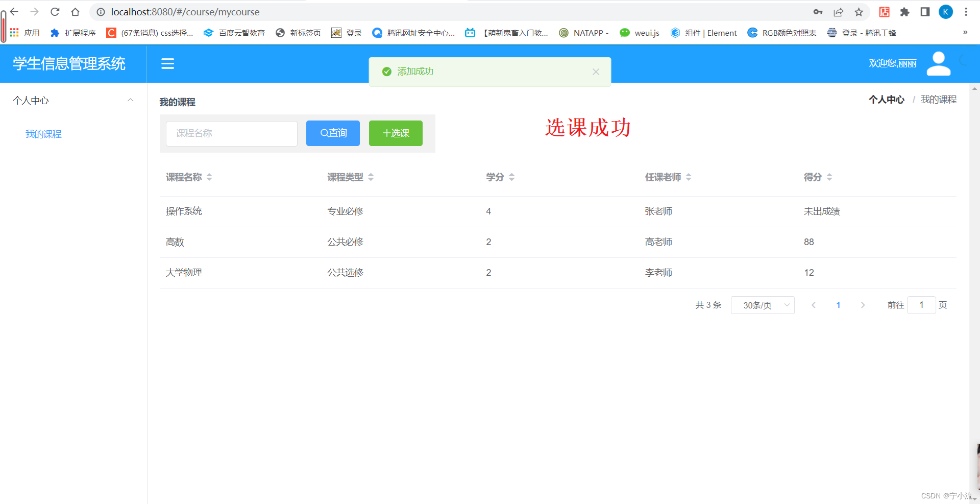Open the 扩展程序 bookmark

(x=73, y=33)
